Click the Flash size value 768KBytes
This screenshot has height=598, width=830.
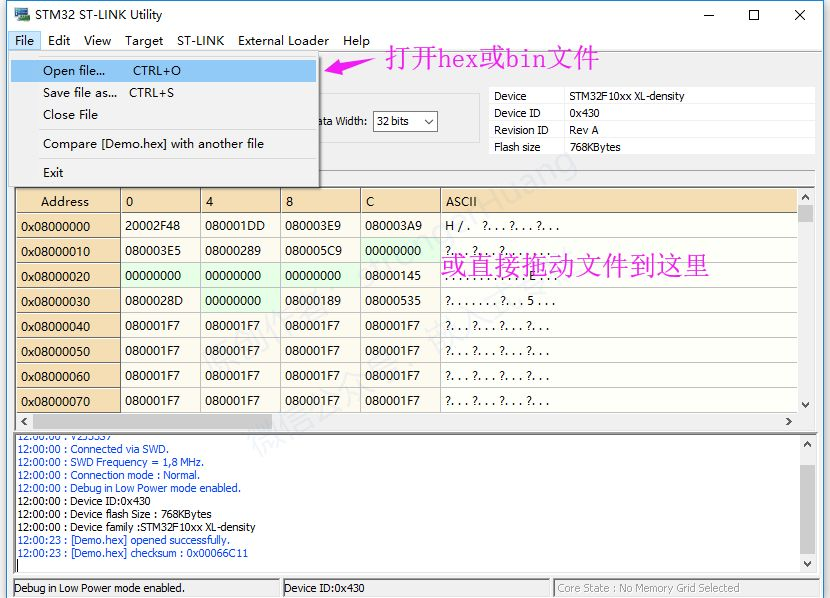(x=595, y=147)
